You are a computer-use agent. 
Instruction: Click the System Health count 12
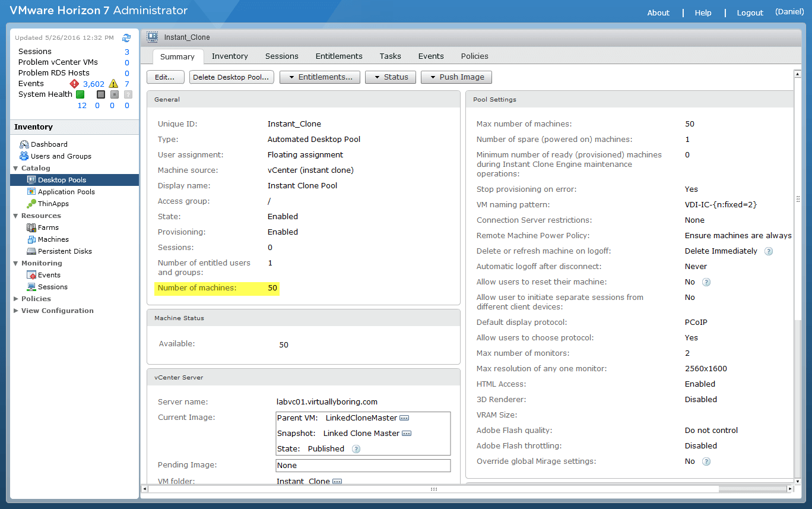[82, 106]
